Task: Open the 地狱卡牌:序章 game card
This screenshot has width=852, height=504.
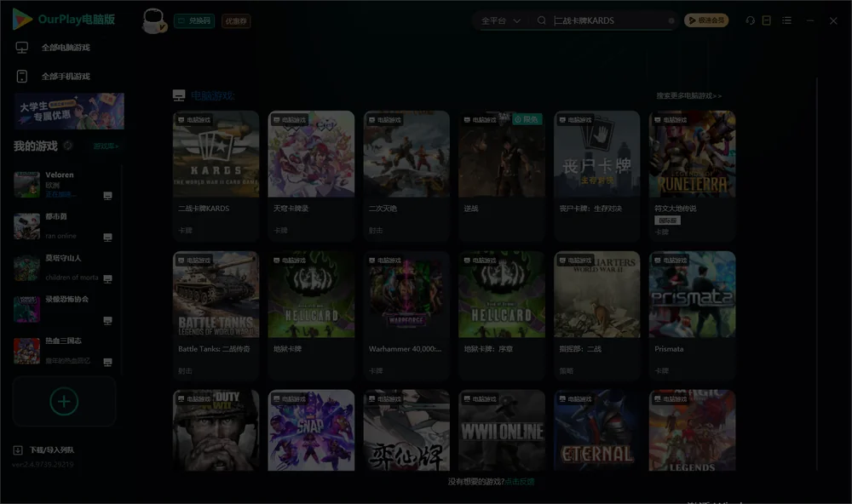Action: point(502,316)
